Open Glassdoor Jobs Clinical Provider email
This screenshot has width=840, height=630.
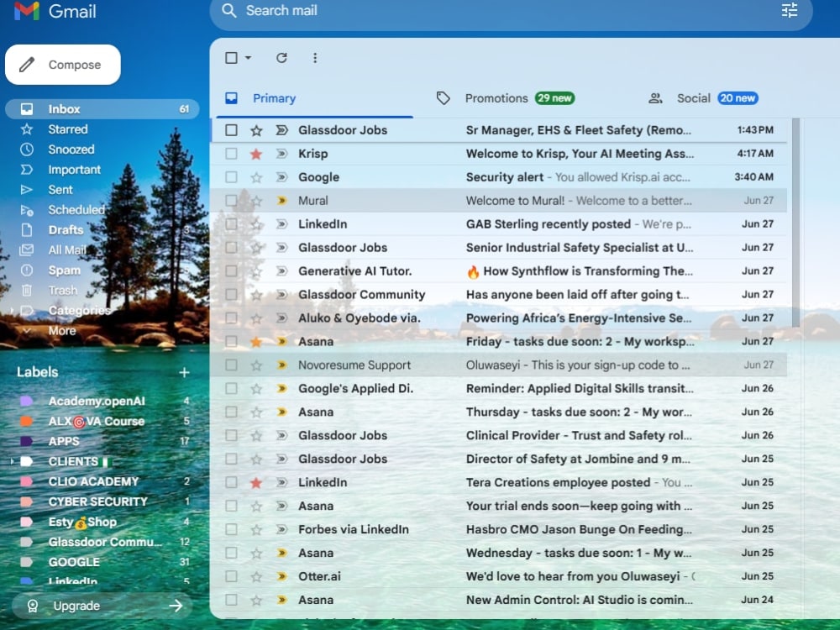498,435
